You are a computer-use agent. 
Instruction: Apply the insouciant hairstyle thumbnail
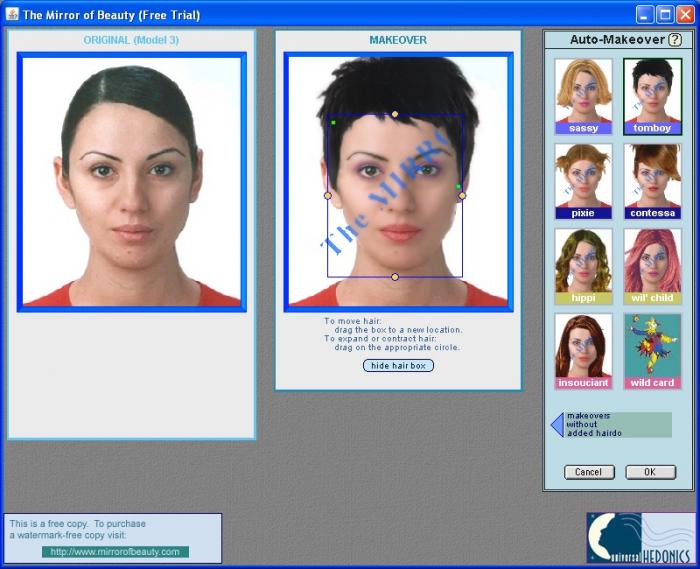[583, 351]
